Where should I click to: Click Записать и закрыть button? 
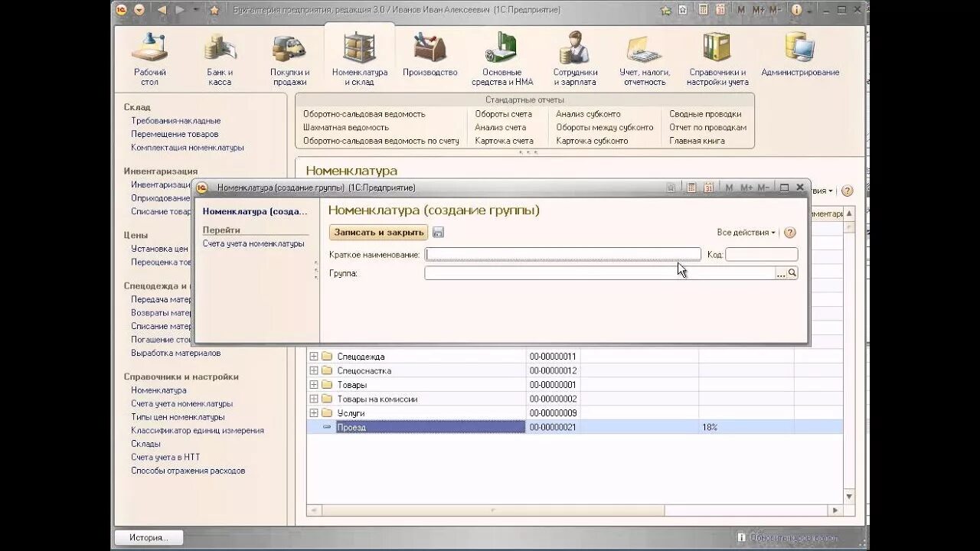click(x=378, y=233)
